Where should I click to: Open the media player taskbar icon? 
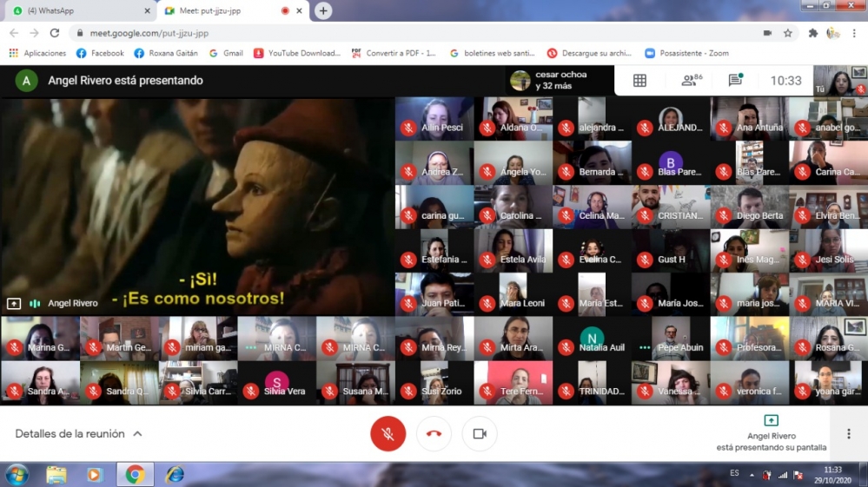[95, 475]
